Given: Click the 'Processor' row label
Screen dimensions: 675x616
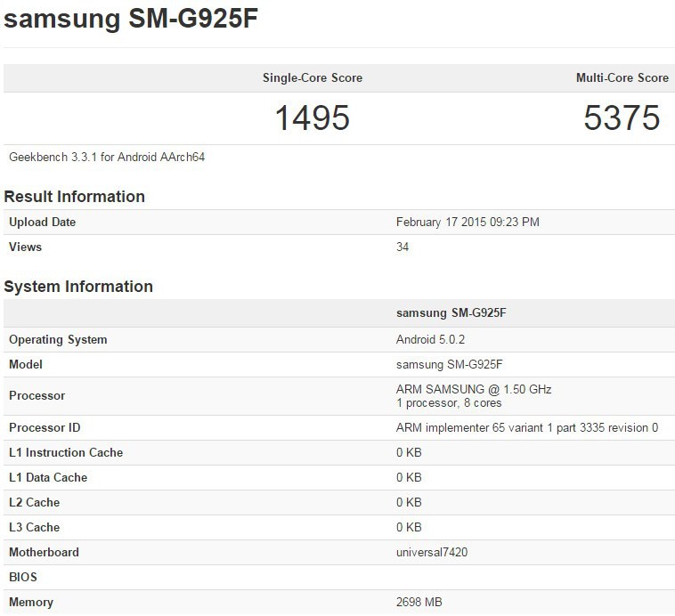Looking at the screenshot, I should pyautogui.click(x=37, y=395).
